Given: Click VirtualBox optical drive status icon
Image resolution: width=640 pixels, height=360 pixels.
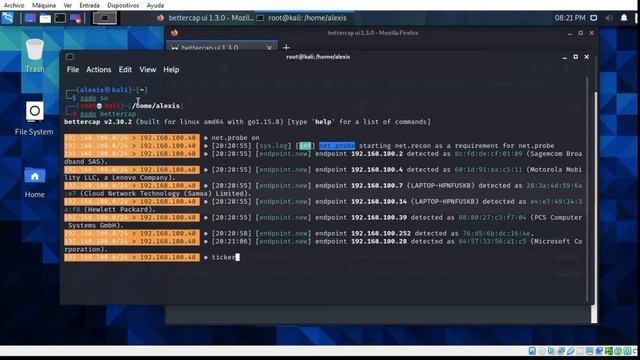Looking at the screenshot, I should [542, 351].
